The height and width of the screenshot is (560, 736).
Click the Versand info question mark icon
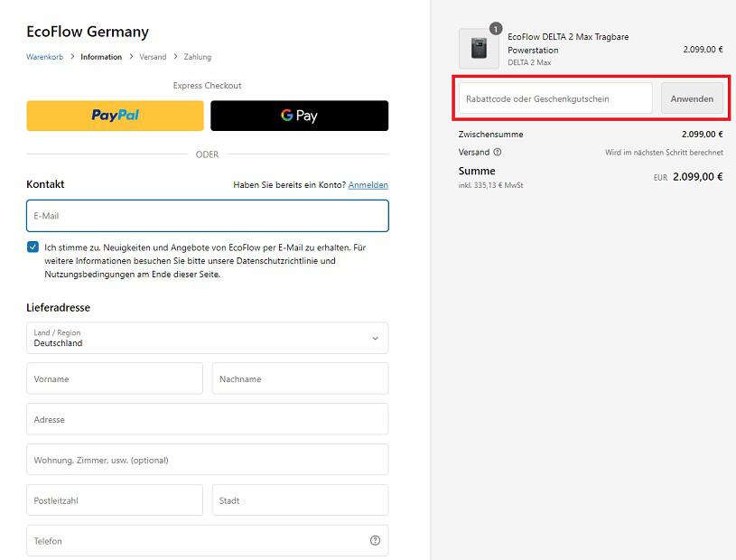point(498,152)
